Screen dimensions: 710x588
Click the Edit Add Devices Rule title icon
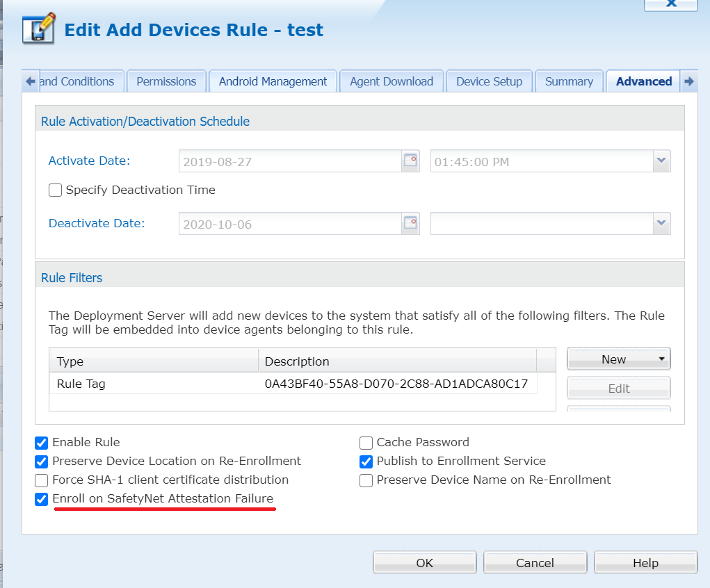pyautogui.click(x=38, y=30)
